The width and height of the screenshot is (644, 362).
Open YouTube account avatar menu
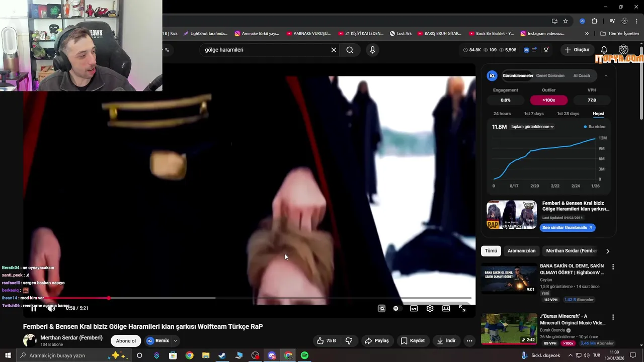[x=623, y=50]
